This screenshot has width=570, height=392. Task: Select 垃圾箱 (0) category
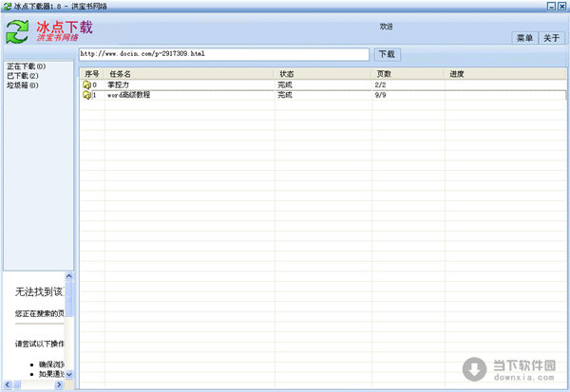23,85
